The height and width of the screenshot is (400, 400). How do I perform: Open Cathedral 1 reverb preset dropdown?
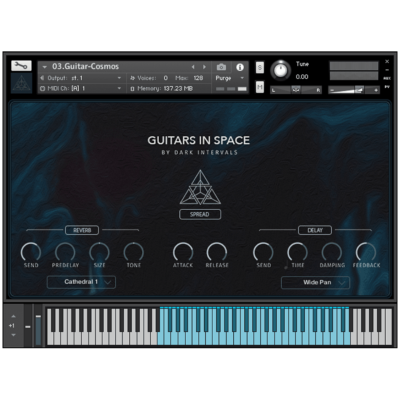tap(81, 282)
